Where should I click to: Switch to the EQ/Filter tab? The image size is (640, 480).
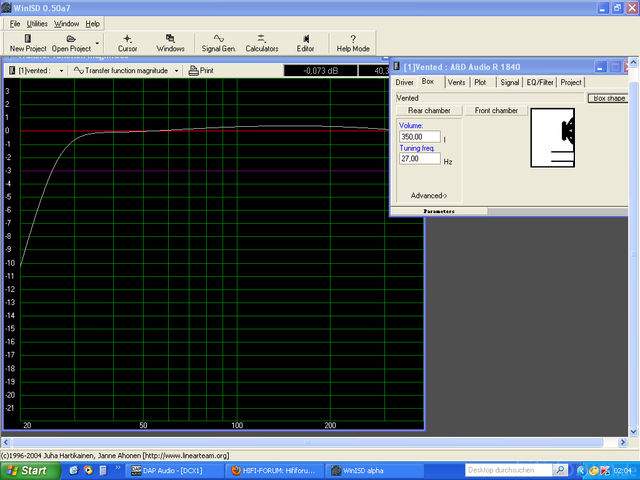(540, 82)
